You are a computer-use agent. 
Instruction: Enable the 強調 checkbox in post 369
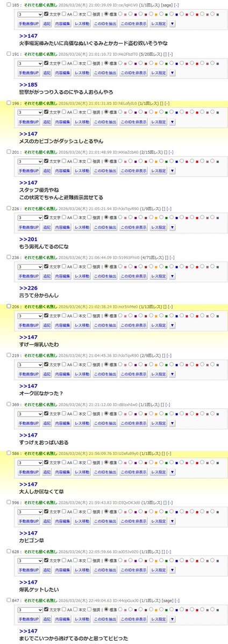89,414
